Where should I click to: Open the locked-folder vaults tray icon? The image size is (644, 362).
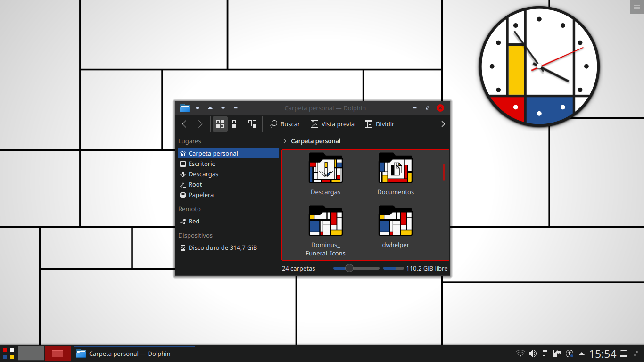[557, 354]
